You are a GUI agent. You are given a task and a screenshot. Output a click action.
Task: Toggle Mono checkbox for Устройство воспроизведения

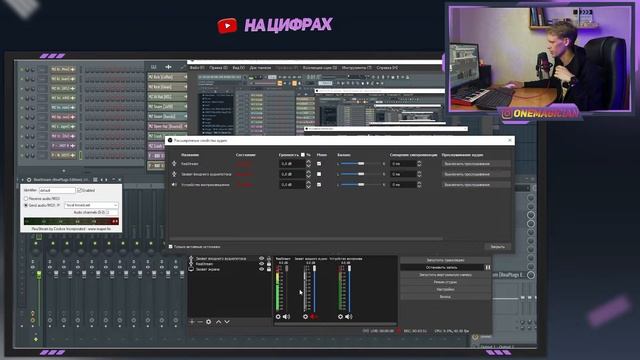[319, 184]
